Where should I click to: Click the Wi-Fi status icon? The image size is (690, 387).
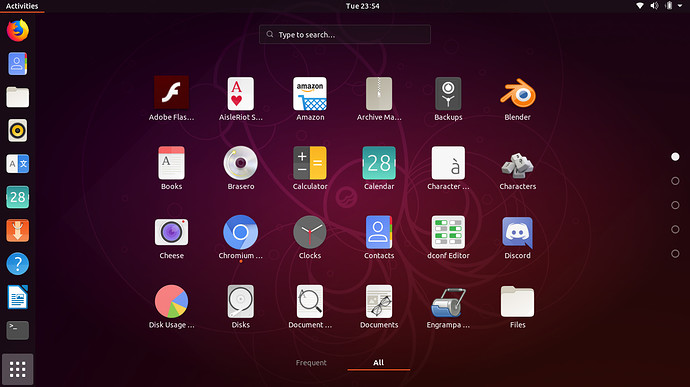click(640, 6)
